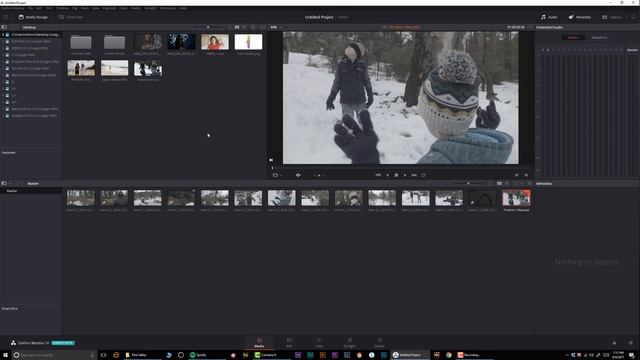Open the viewer mode dropdown
This screenshot has height=360, width=640.
(x=276, y=175)
